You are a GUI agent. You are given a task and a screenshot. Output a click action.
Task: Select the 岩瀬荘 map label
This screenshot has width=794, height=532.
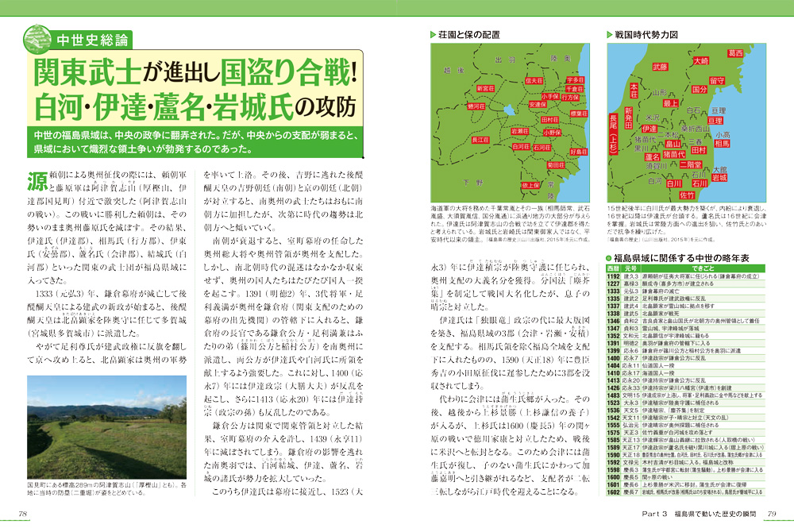pos(519,131)
